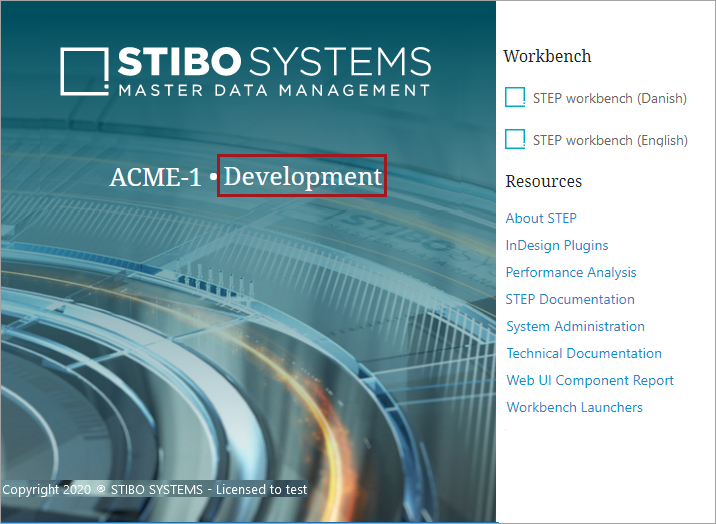The height and width of the screenshot is (524, 716).
Task: View the Web UI Component Report
Action: pos(590,380)
